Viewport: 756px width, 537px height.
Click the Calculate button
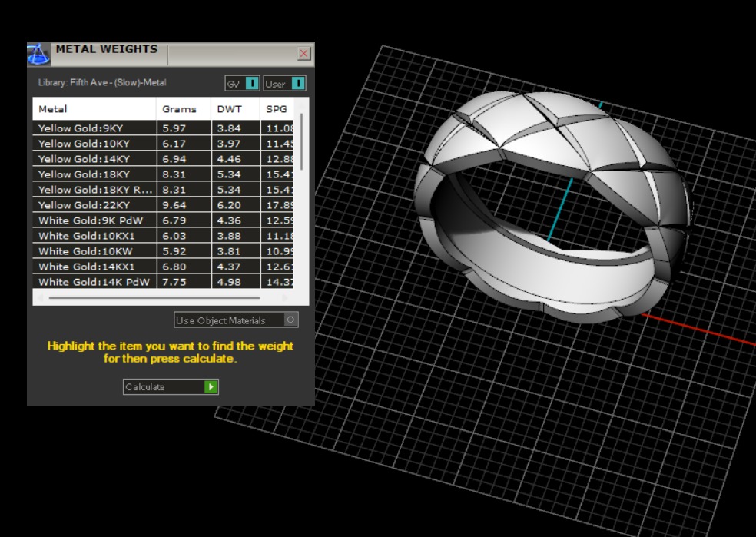click(171, 386)
